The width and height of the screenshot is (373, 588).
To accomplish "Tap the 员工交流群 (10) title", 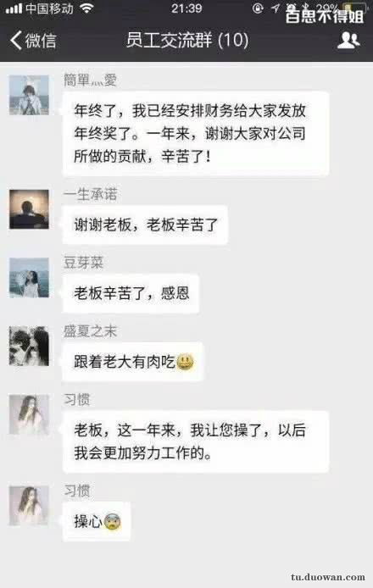I will 187,40.
